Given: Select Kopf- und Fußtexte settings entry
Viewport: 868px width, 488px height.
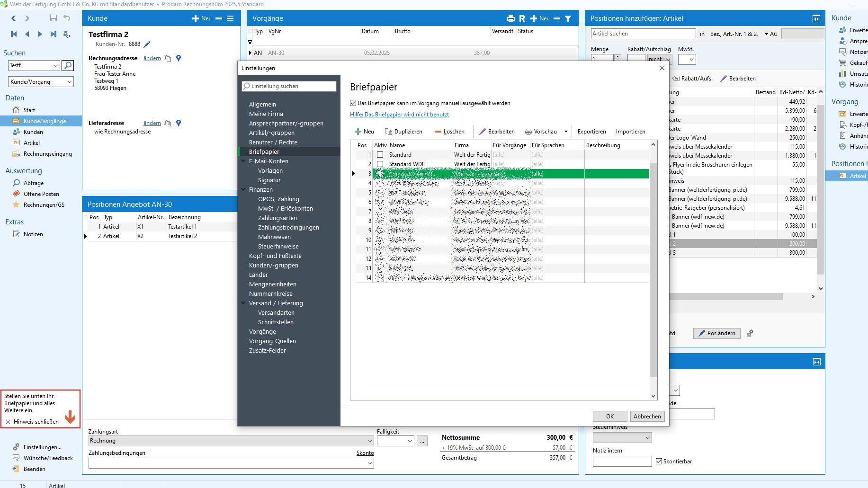Looking at the screenshot, I should (x=275, y=256).
